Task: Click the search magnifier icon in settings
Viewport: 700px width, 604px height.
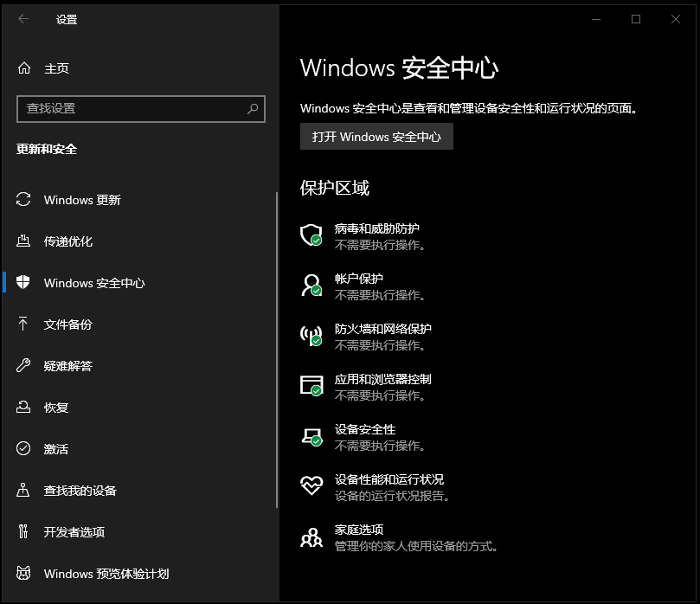Action: [x=253, y=109]
